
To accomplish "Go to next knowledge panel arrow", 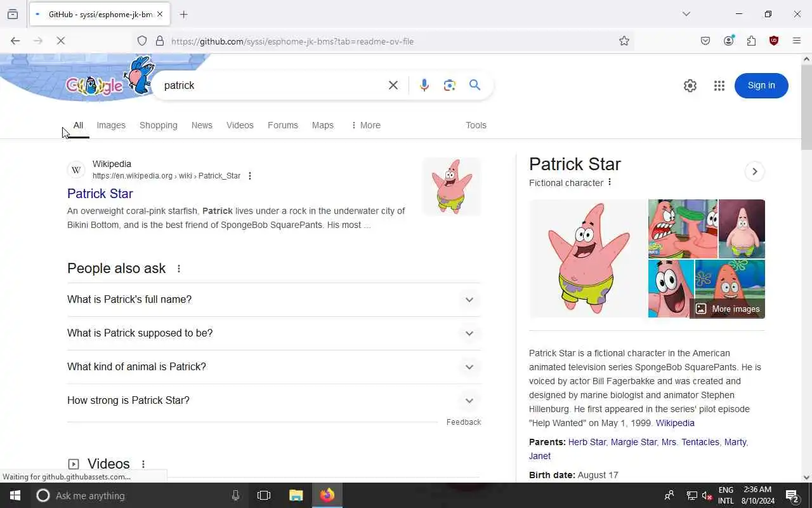I will [x=755, y=171].
